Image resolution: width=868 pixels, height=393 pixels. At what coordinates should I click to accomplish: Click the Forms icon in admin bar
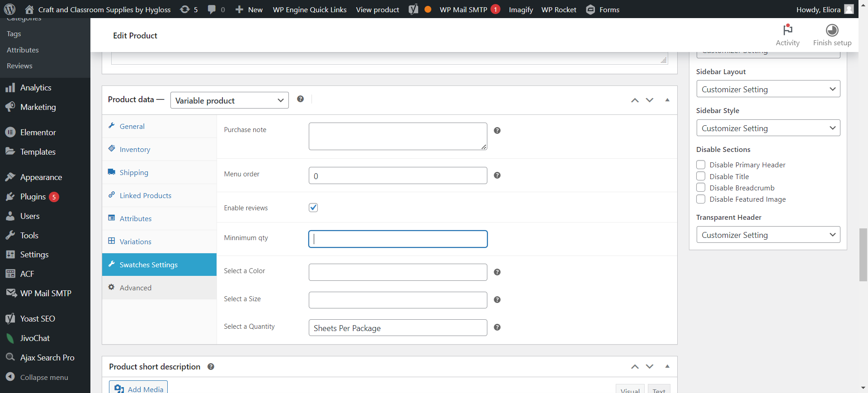pos(590,9)
